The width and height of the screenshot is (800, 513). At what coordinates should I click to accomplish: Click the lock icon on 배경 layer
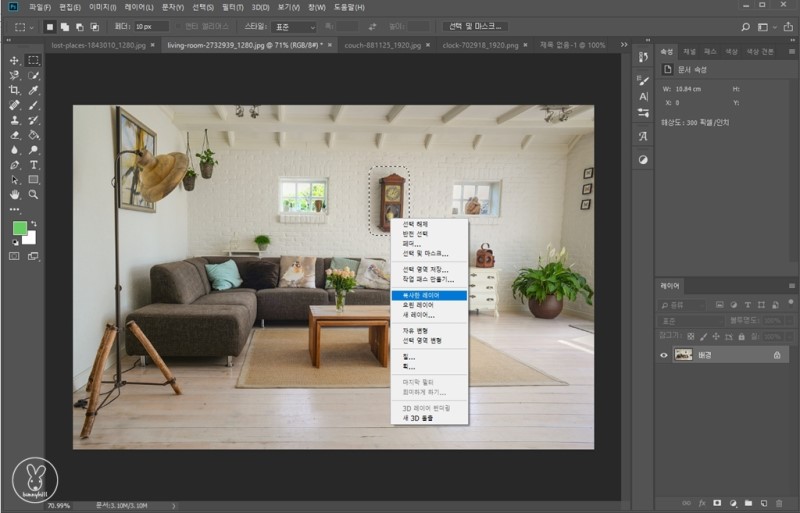(x=776, y=354)
